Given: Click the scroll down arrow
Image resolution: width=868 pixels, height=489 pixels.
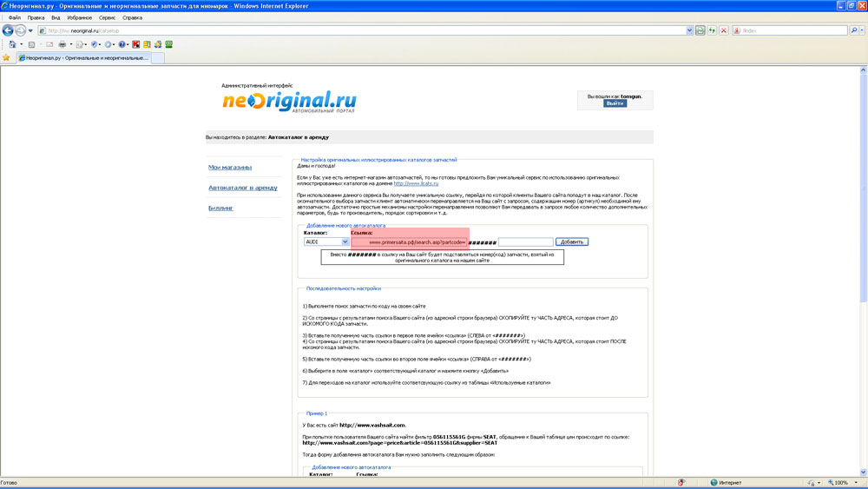Looking at the screenshot, I should (863, 472).
